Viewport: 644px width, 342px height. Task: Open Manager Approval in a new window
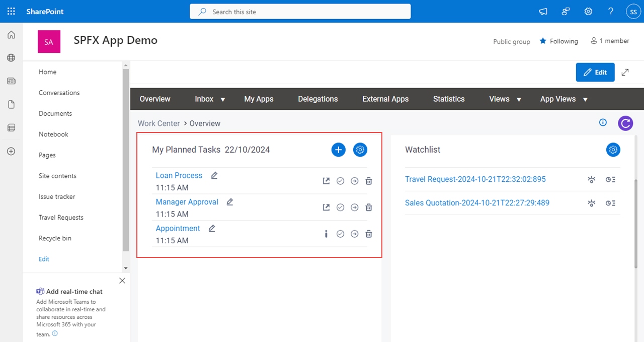click(x=326, y=207)
